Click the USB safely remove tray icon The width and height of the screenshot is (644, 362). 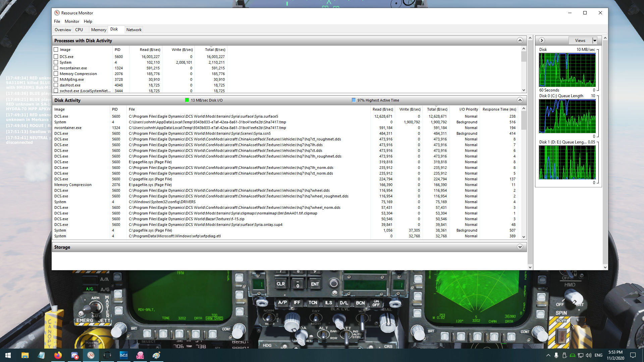click(565, 355)
